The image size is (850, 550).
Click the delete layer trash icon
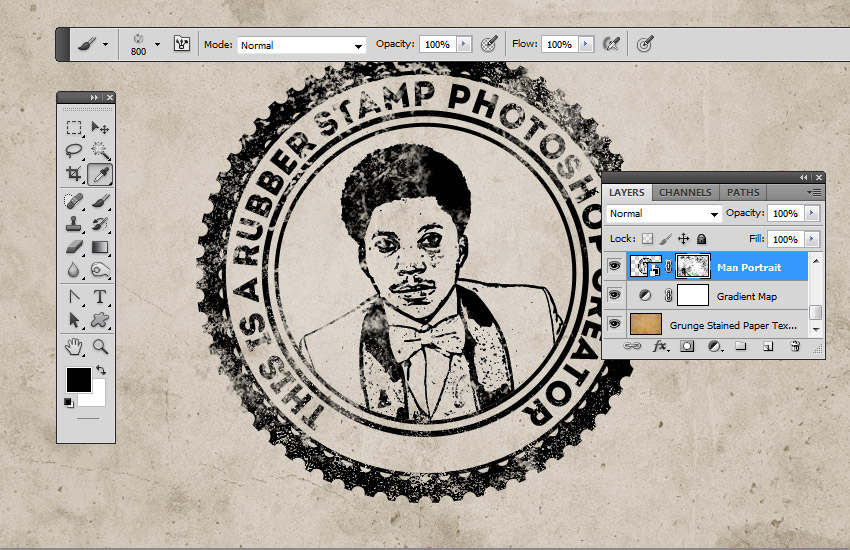click(x=795, y=346)
